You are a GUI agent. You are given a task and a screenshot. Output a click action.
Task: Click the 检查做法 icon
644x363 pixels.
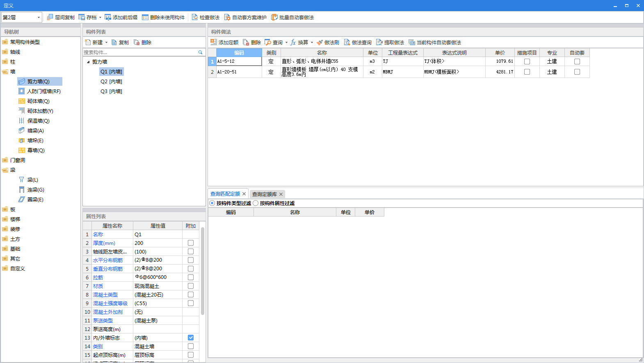(195, 17)
